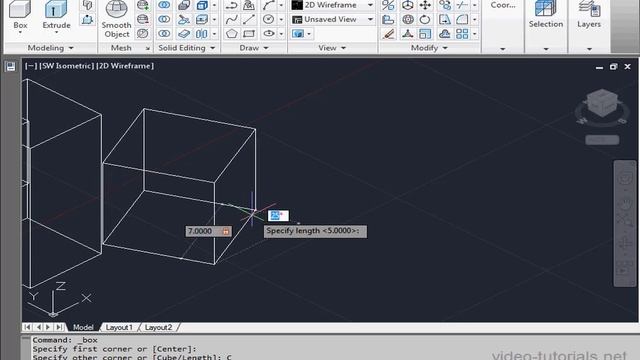This screenshot has width=640, height=360.
Task: Click the four-arrow Move icon in Modify
Action: (425, 5)
